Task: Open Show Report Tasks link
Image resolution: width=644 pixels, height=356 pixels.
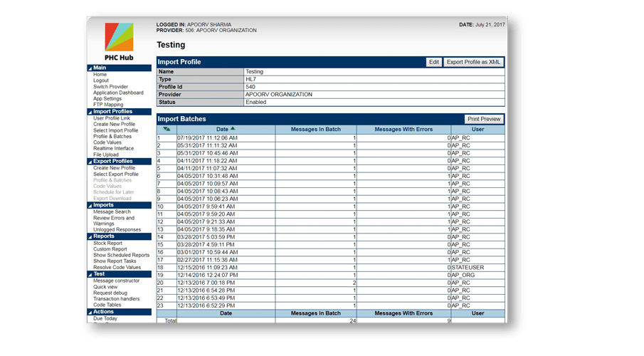Action: (x=115, y=261)
